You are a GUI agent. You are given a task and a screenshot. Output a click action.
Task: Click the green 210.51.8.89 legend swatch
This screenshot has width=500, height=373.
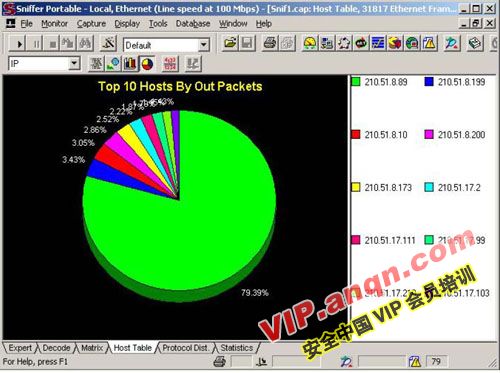click(356, 82)
